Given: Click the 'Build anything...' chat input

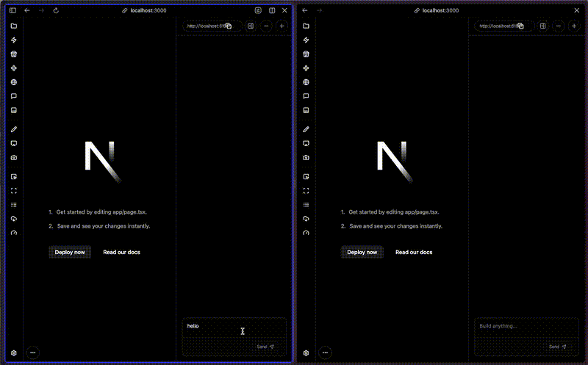Looking at the screenshot, I should click(526, 328).
